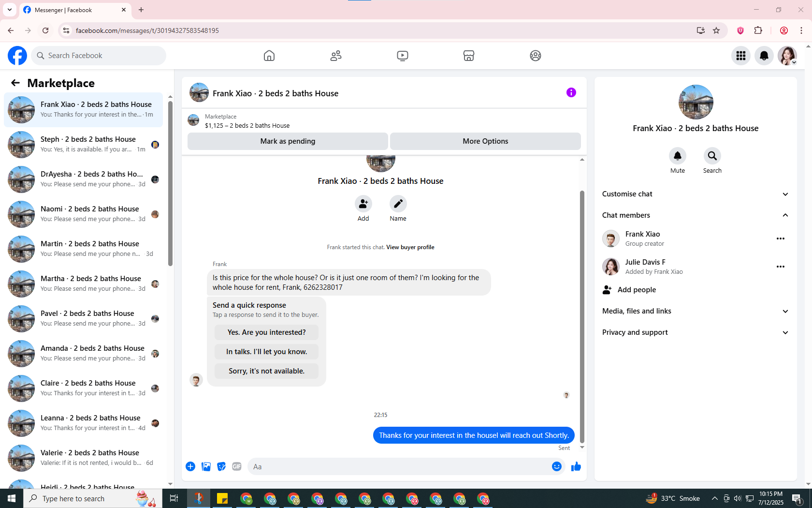Open Leanna conversation in list

(x=83, y=423)
